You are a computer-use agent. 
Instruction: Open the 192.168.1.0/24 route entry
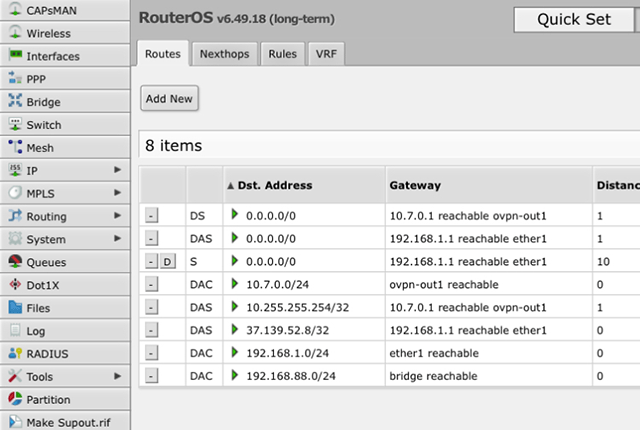[x=287, y=353]
